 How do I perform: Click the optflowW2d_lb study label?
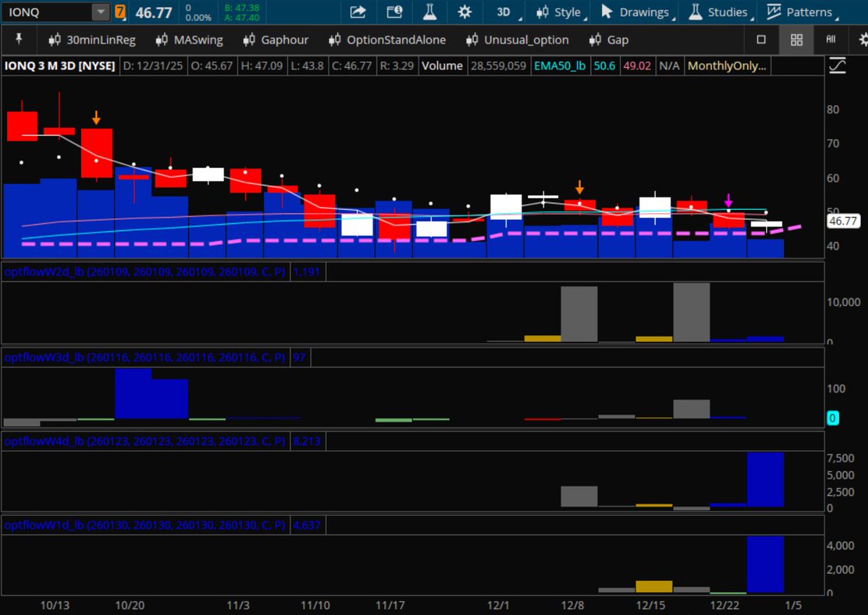[x=144, y=271]
